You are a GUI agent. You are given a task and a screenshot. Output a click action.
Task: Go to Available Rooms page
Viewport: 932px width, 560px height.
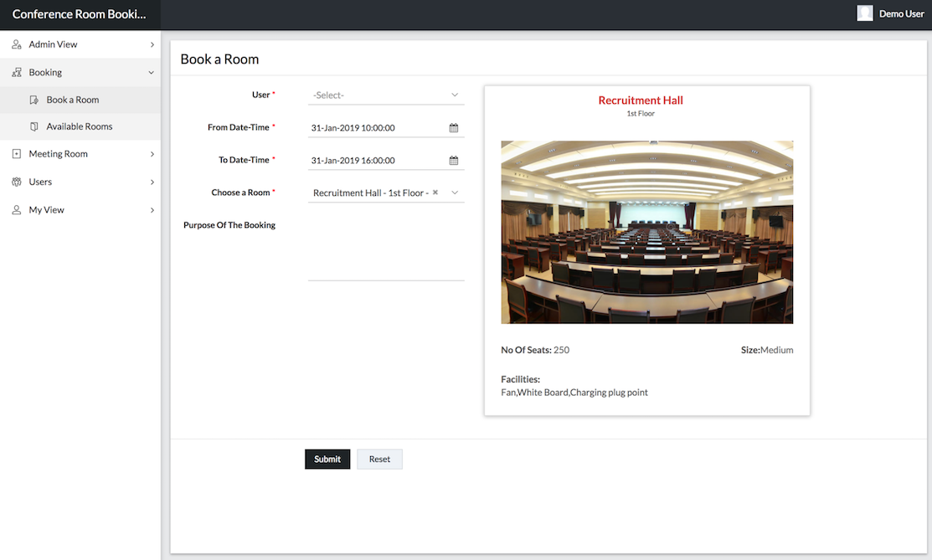[80, 126]
